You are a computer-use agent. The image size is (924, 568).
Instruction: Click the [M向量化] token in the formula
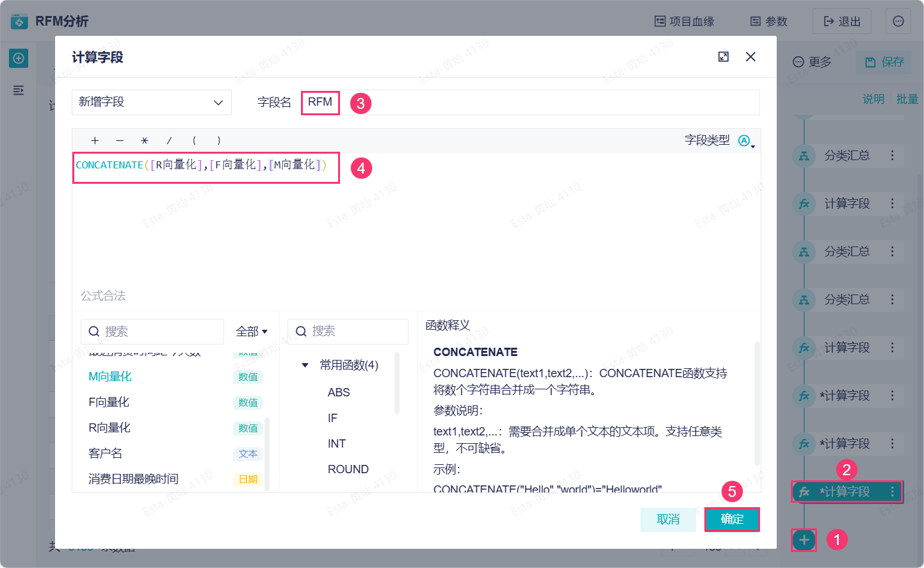295,165
